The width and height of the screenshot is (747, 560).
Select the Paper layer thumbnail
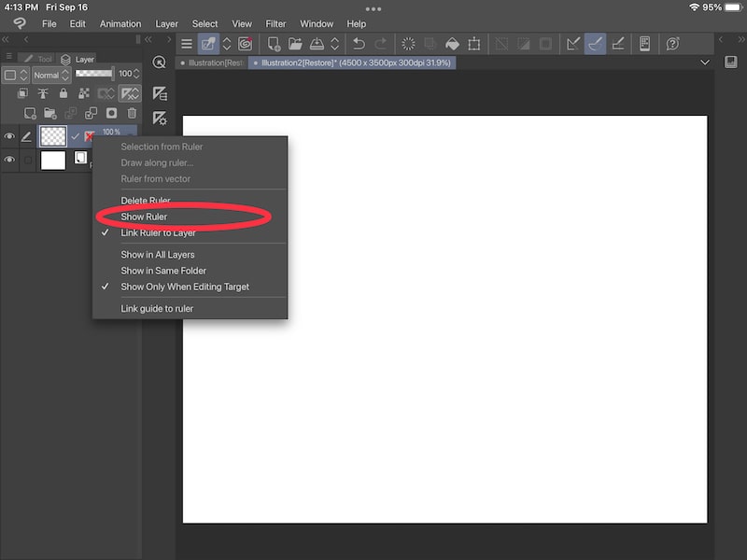(x=53, y=161)
